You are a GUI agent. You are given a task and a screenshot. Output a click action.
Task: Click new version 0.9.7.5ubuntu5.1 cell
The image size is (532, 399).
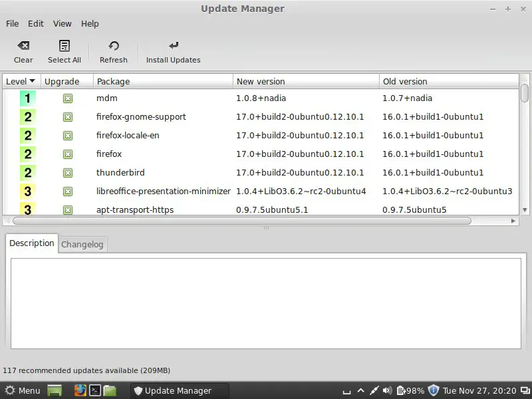point(272,210)
